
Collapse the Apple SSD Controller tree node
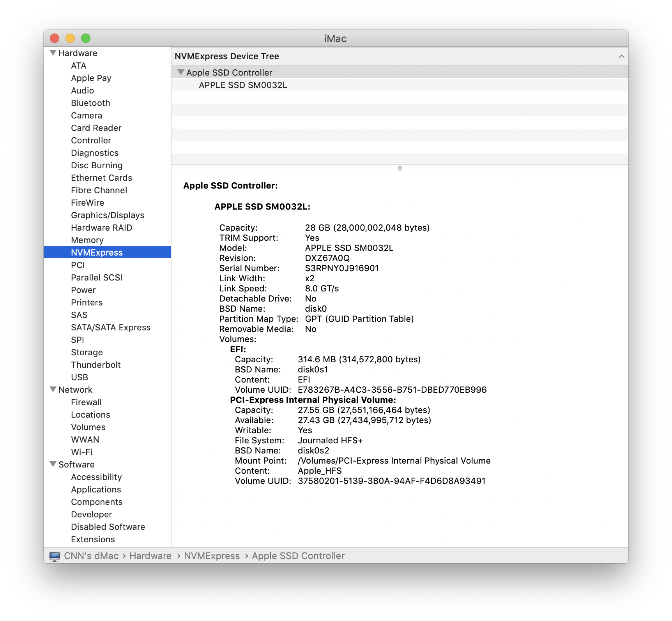180,72
